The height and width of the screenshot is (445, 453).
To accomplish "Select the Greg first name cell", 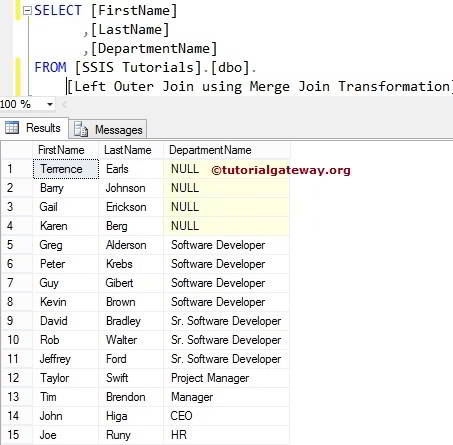I will 66,245.
